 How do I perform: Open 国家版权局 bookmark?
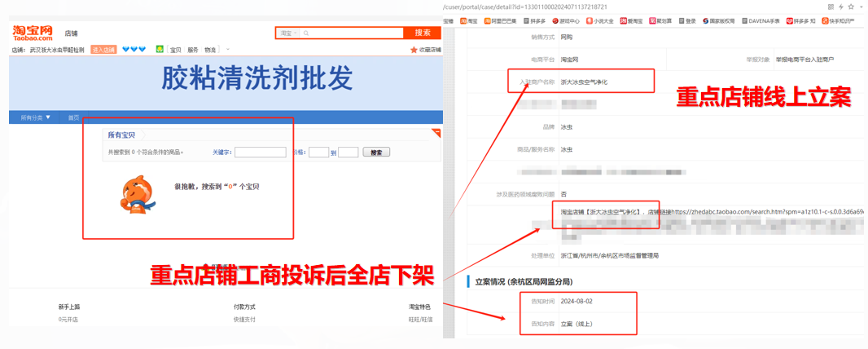pyautogui.click(x=718, y=21)
